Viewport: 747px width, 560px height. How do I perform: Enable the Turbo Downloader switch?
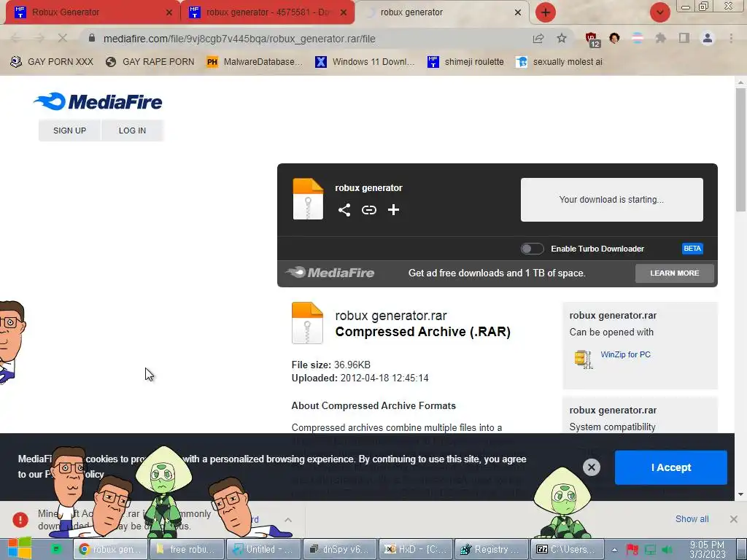pyautogui.click(x=532, y=249)
